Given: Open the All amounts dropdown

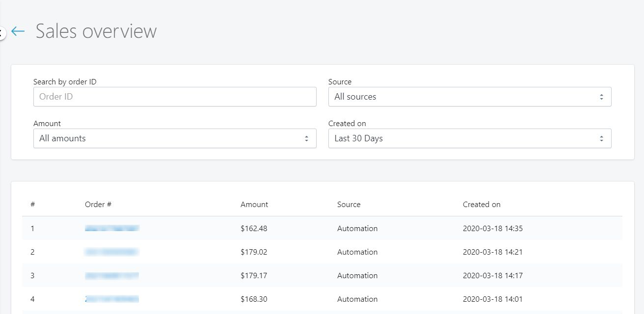Looking at the screenshot, I should point(175,138).
